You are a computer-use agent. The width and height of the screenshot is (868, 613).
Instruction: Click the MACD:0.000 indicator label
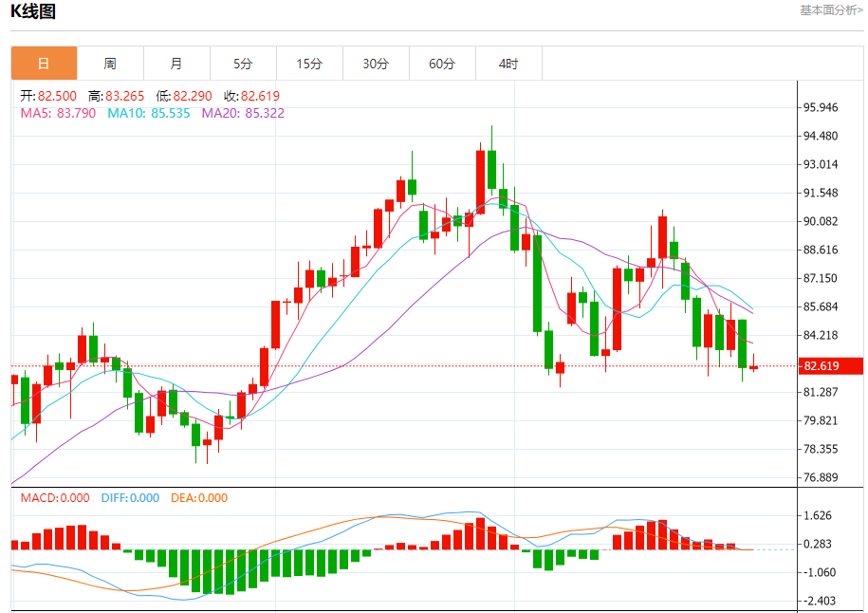point(55,498)
